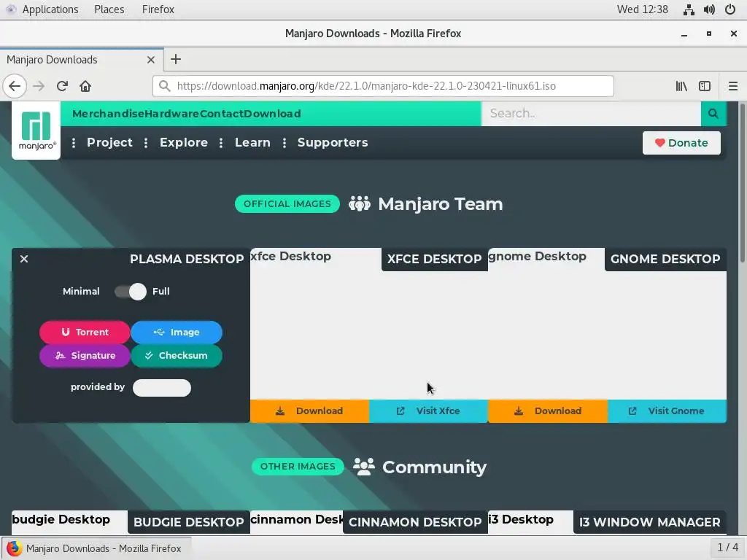Image resolution: width=747 pixels, height=560 pixels.
Task: Open the Firefox home page icon
Action: pos(85,86)
